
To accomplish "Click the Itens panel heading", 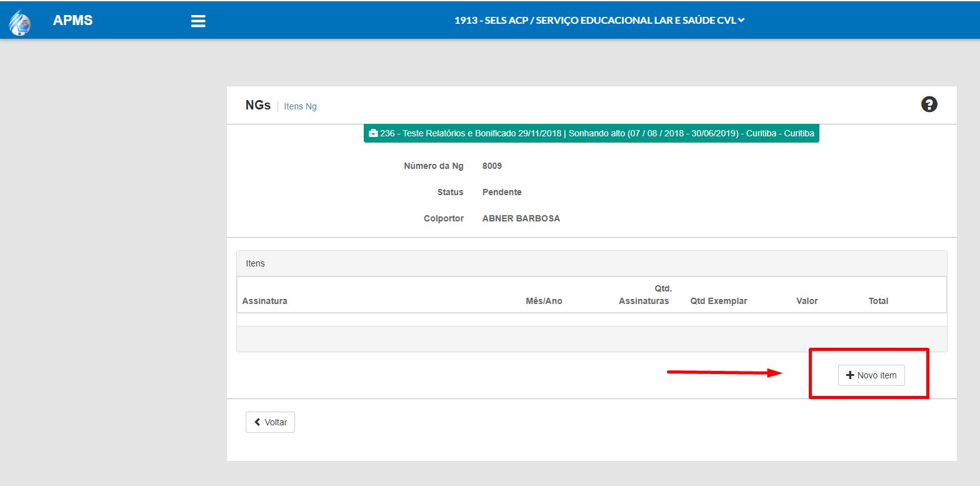I will point(591,263).
